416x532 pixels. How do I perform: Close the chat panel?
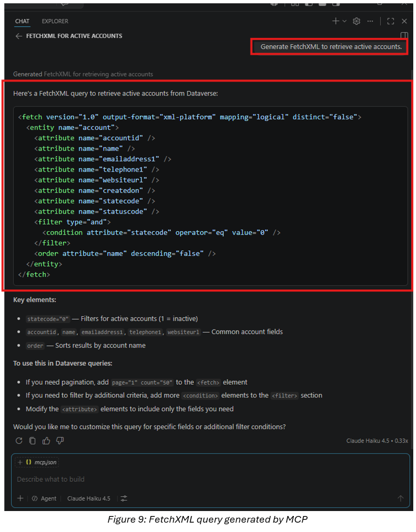(404, 21)
